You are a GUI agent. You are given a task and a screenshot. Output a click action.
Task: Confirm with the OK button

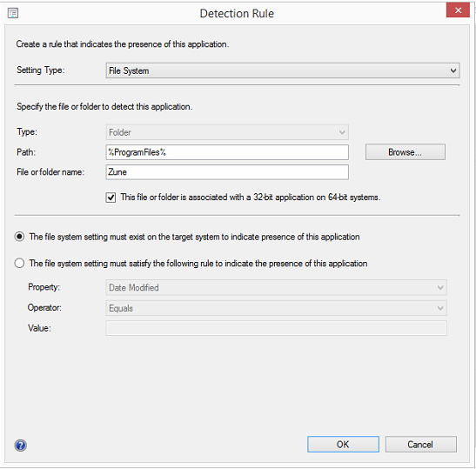point(343,445)
